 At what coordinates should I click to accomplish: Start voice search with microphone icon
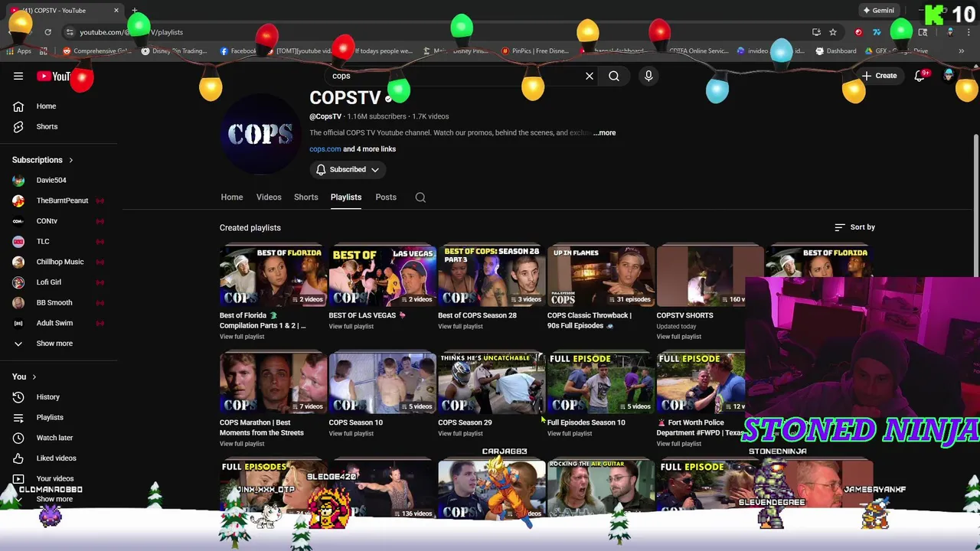point(648,76)
